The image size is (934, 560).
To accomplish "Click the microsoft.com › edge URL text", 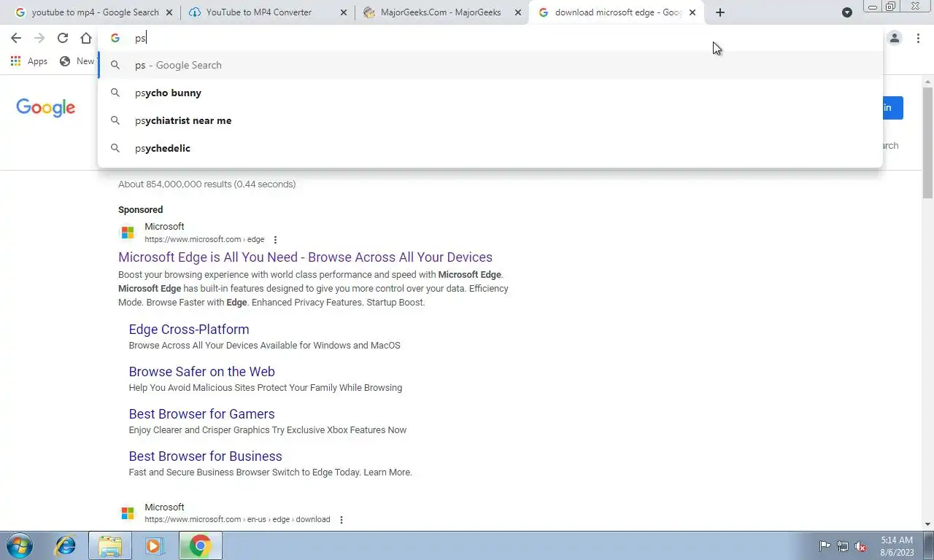I will [x=204, y=239].
